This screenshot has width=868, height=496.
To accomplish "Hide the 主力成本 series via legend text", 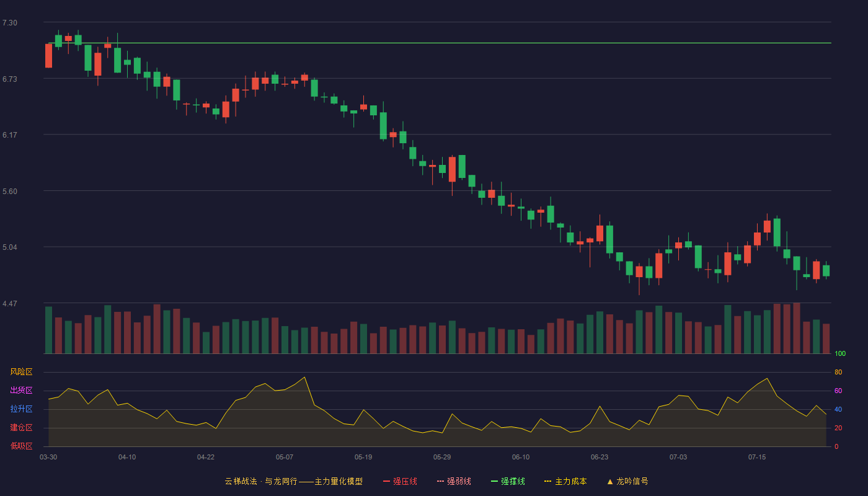I will (x=571, y=481).
